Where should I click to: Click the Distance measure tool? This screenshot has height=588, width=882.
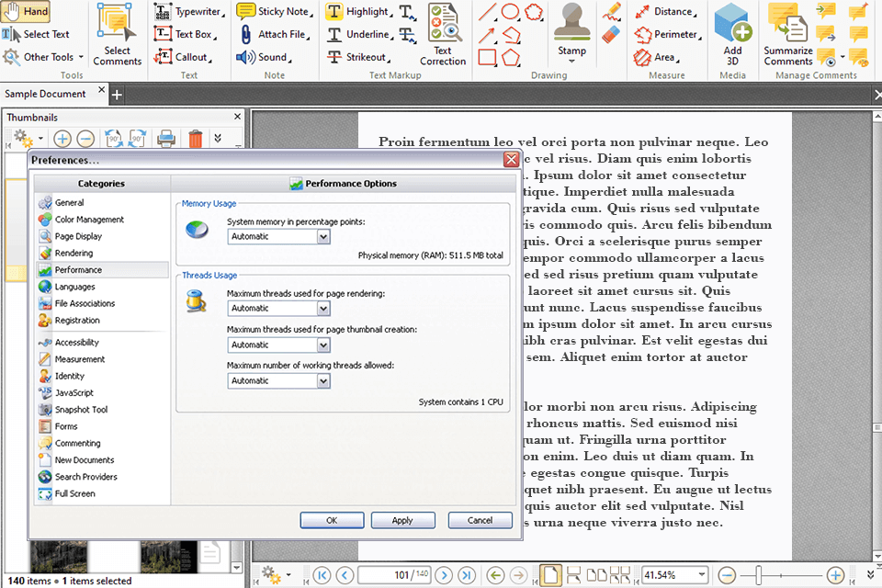click(x=666, y=12)
